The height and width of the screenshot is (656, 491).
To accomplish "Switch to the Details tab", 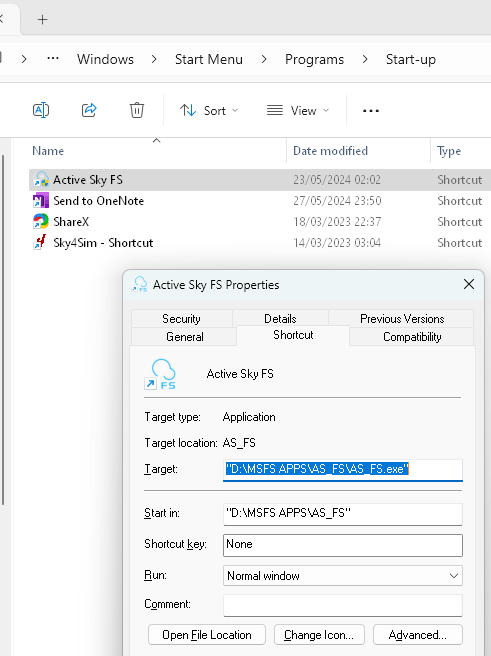I will click(x=280, y=319).
